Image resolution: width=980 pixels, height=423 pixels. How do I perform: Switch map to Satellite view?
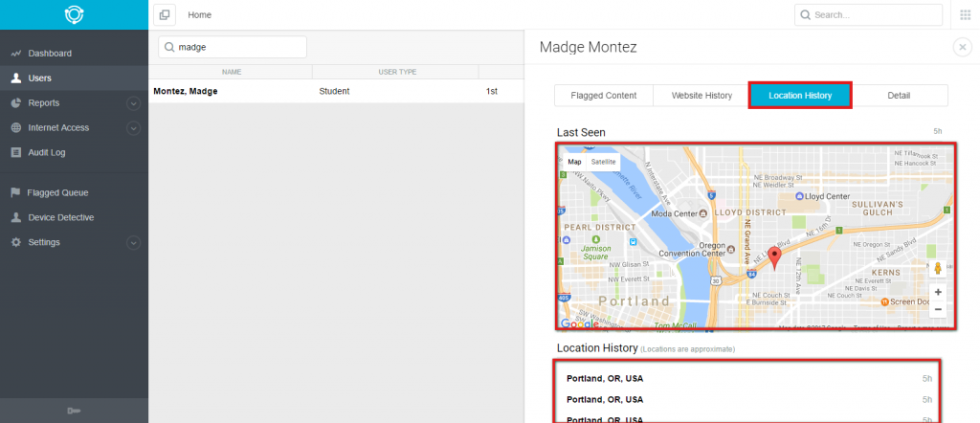(603, 162)
